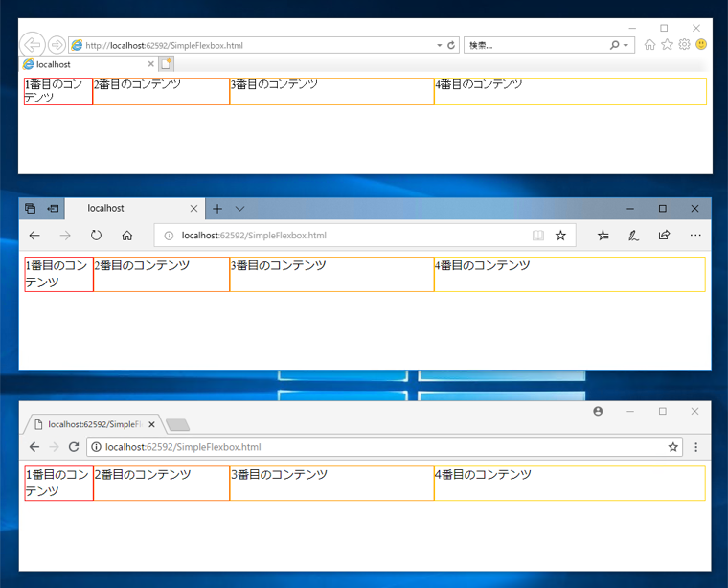Expand search provider dropdown in Internet Explorer

(x=626, y=45)
